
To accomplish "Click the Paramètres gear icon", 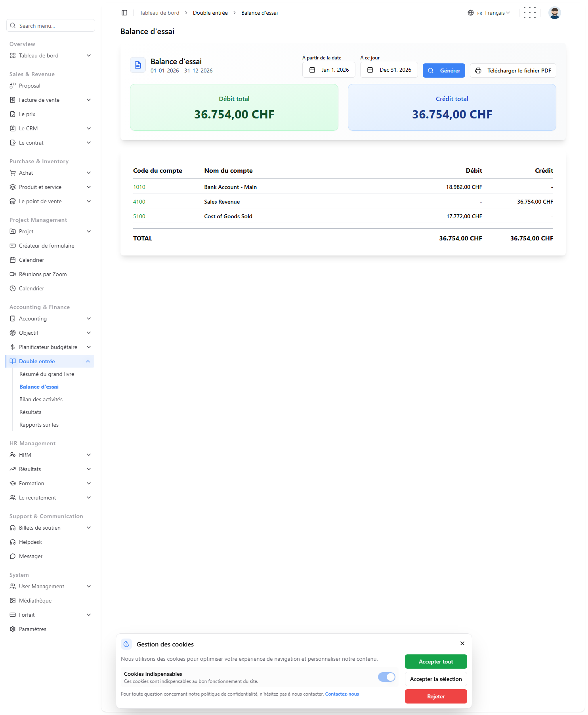I will pos(13,629).
